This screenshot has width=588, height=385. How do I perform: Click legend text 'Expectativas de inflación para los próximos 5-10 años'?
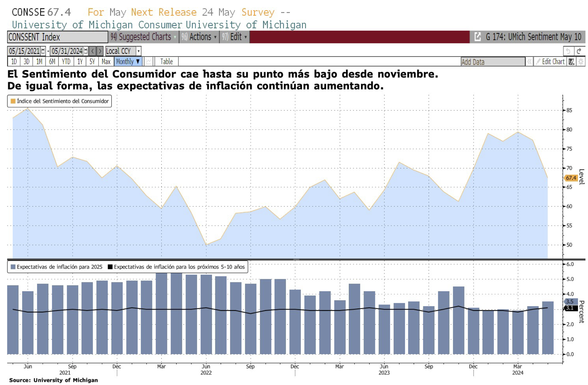point(179,267)
